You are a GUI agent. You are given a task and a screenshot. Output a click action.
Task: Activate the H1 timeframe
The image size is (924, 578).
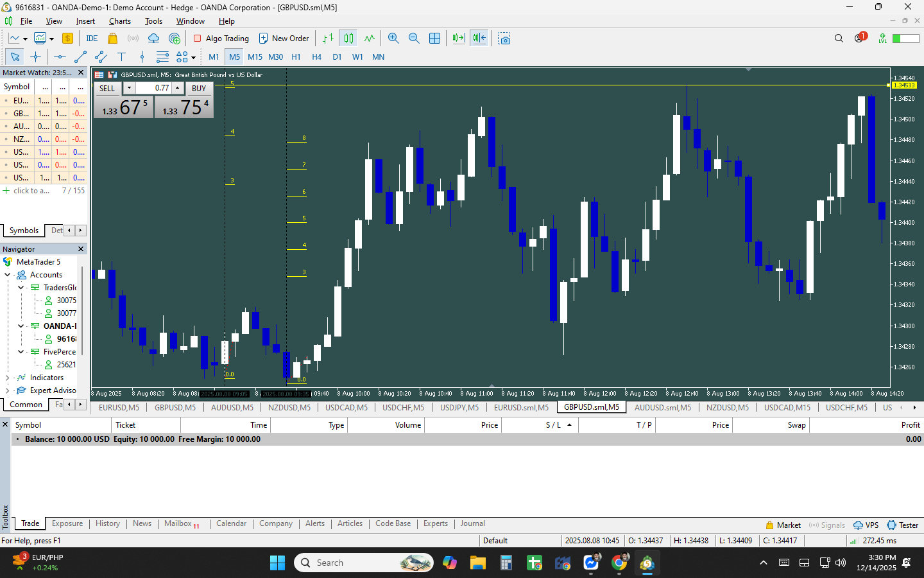point(296,57)
